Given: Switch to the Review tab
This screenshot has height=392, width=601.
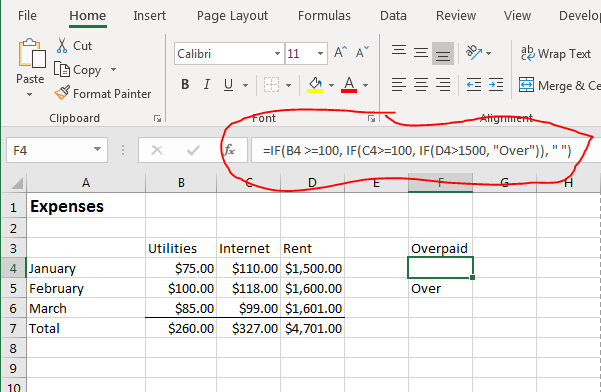Looking at the screenshot, I should (456, 16).
